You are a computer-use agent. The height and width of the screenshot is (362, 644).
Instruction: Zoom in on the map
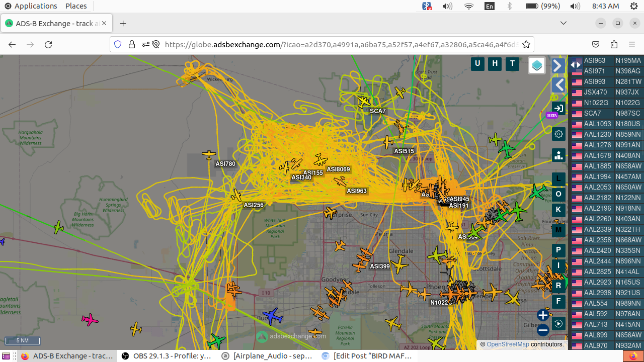pos(543,315)
